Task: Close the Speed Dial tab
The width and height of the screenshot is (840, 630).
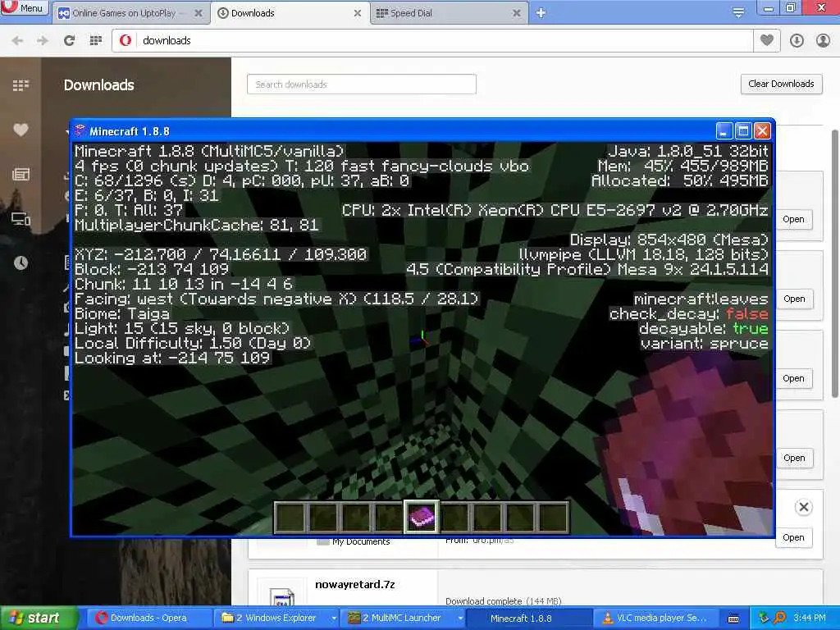Action: (517, 13)
